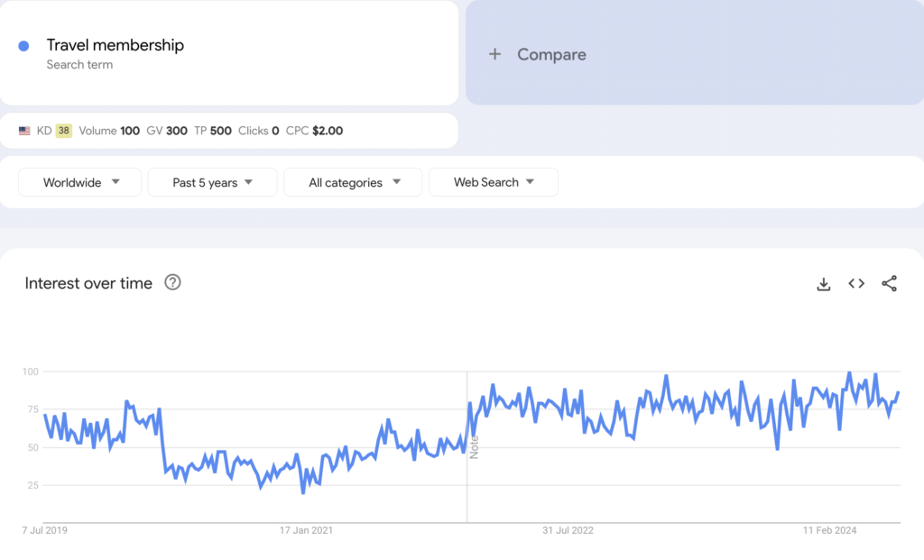This screenshot has height=560, width=924.
Task: Click the US flag icon
Action: pos(24,131)
